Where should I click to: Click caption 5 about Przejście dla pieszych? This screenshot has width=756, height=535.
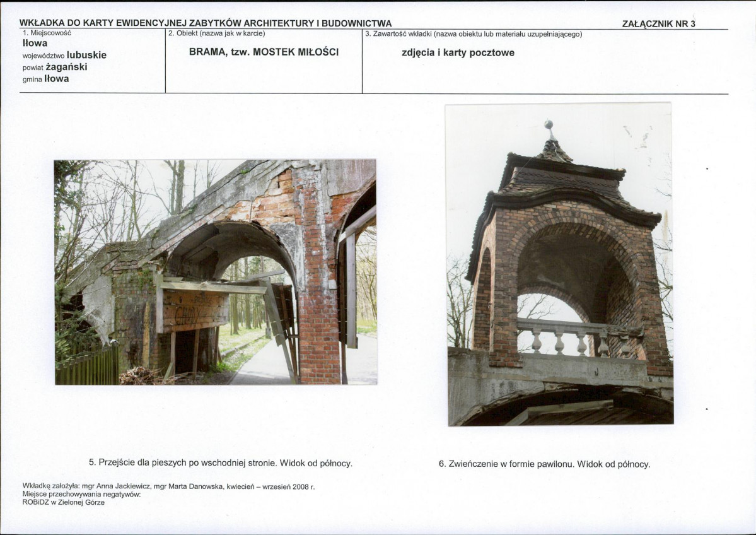(220, 463)
